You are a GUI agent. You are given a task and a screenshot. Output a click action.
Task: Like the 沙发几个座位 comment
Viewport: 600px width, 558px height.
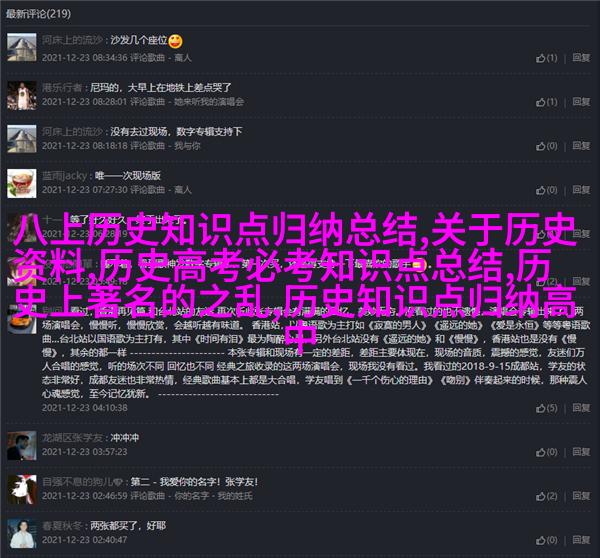tap(546, 58)
